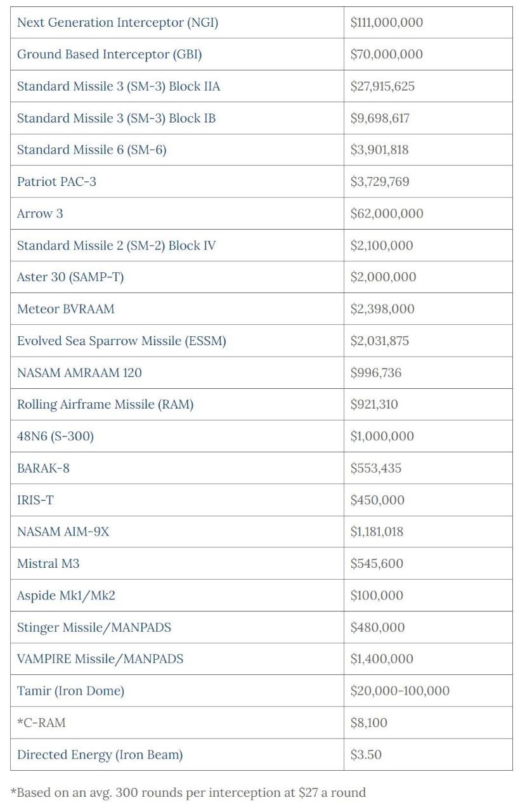The height and width of the screenshot is (812, 525).
Task: Click the Aster 30 (SAMP-T) name cell
Action: [70, 277]
